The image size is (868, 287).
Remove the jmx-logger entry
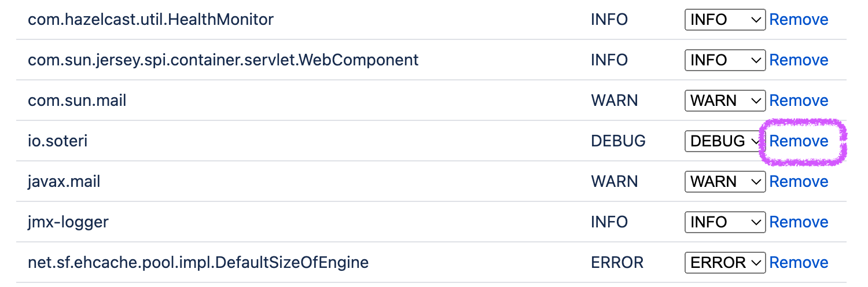click(x=799, y=222)
